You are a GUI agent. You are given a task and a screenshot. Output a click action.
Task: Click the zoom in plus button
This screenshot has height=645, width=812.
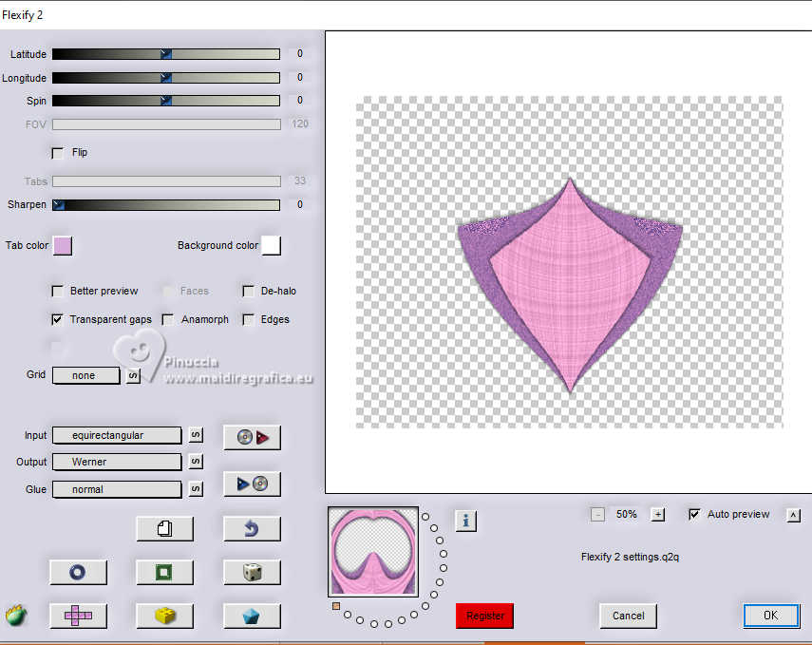pos(658,515)
